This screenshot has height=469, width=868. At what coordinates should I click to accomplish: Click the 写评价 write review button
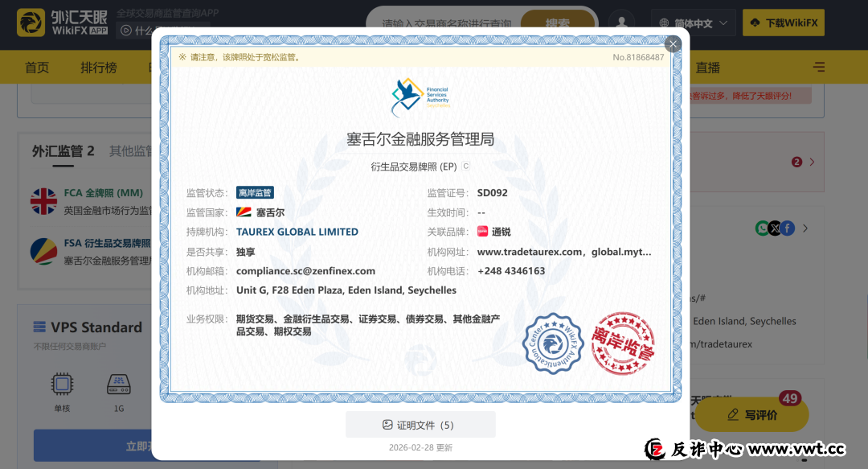click(751, 415)
